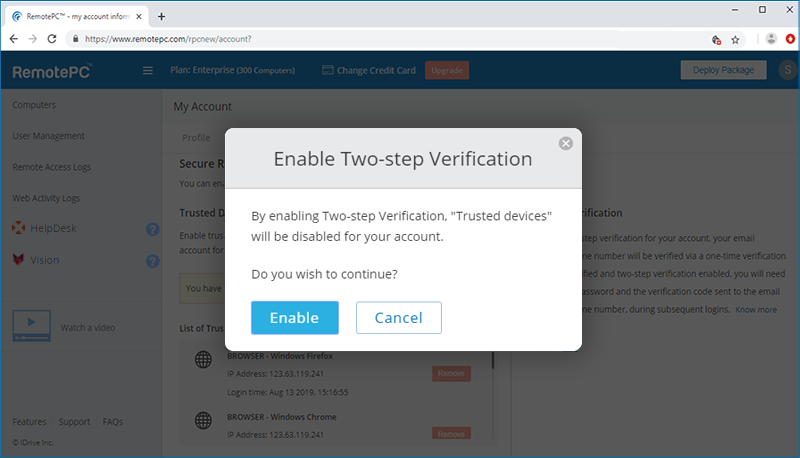Screen dimensions: 800x458
Task: Open a new browser tab
Action: (161, 16)
